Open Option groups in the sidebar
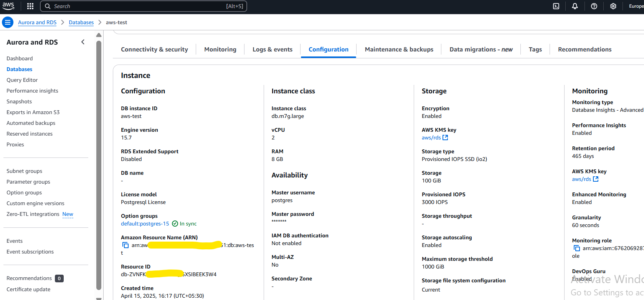 [x=24, y=192]
